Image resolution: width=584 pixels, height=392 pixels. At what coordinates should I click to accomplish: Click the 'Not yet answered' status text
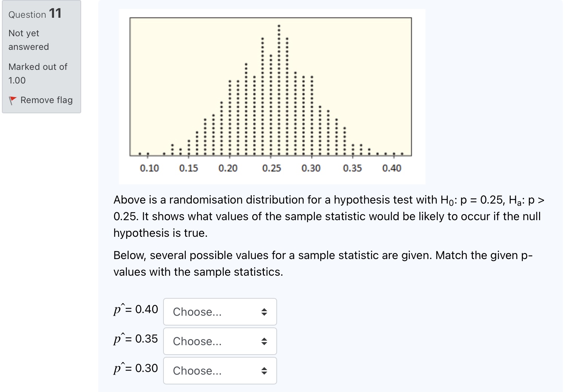pyautogui.click(x=29, y=40)
